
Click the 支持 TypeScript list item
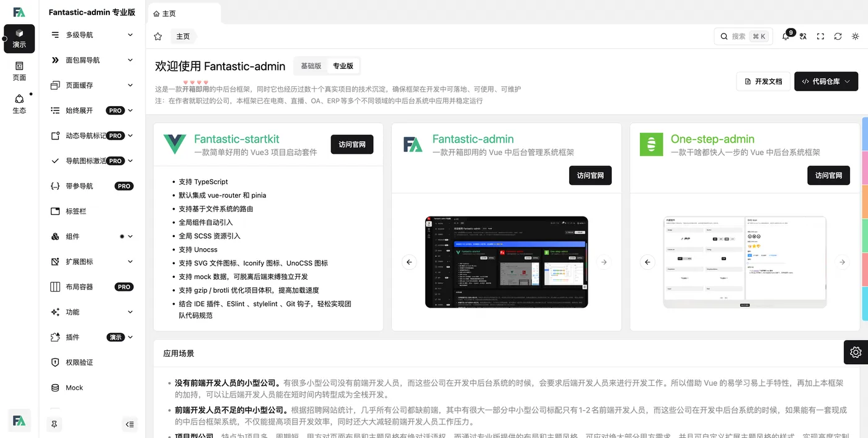pyautogui.click(x=203, y=182)
